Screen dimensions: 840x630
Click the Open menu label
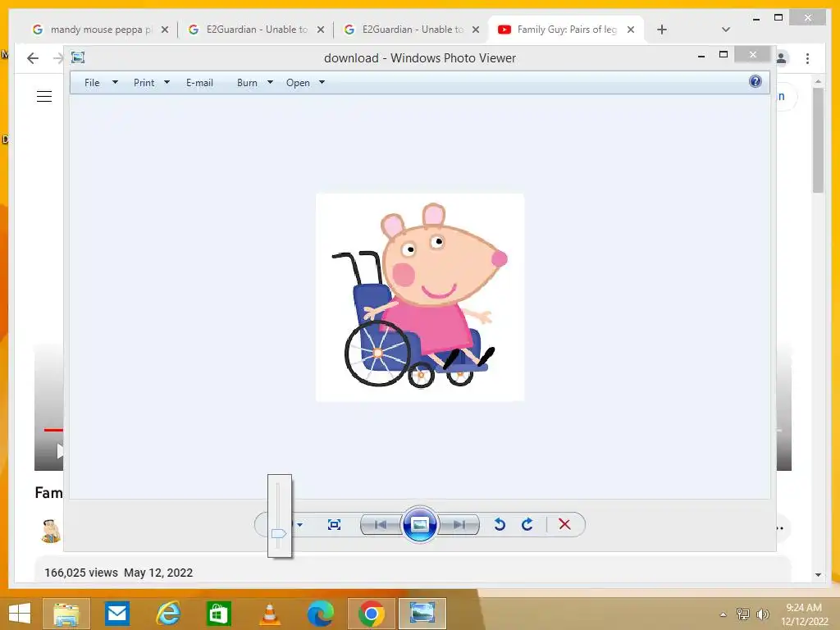tap(298, 83)
